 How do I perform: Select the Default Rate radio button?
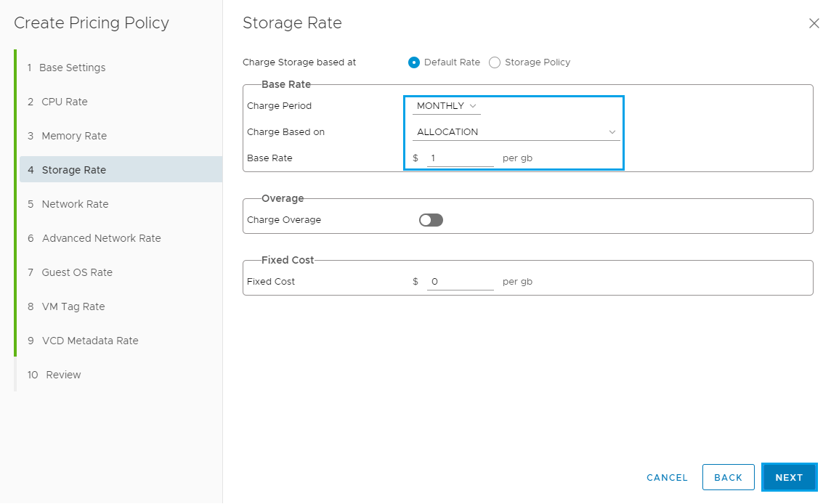click(414, 62)
